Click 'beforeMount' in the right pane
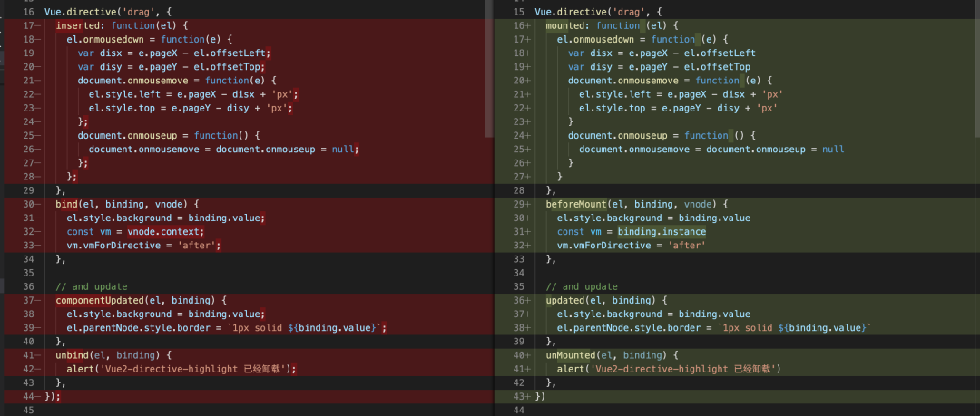The height and width of the screenshot is (416, 980). pyautogui.click(x=575, y=204)
